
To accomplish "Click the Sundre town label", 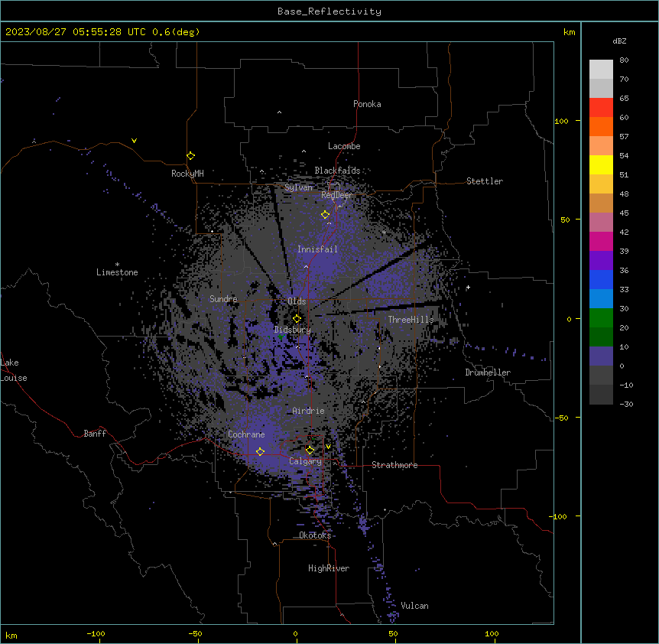I will pos(223,299).
